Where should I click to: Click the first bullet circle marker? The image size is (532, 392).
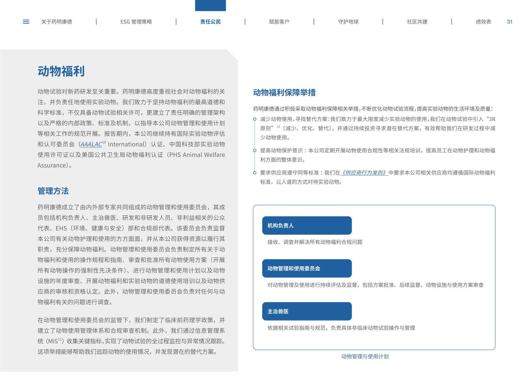pos(255,119)
